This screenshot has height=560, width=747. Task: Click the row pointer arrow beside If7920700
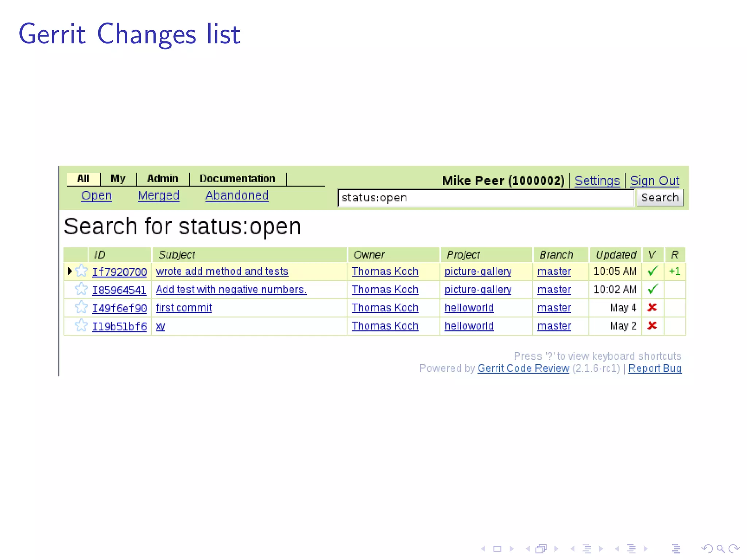70,271
